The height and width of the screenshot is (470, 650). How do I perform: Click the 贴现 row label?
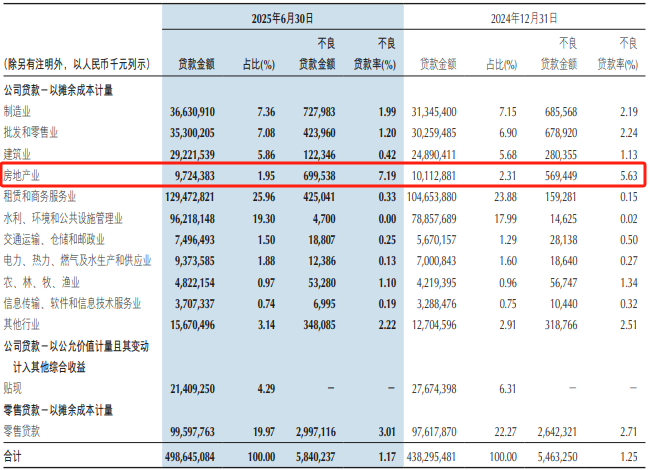point(14,386)
